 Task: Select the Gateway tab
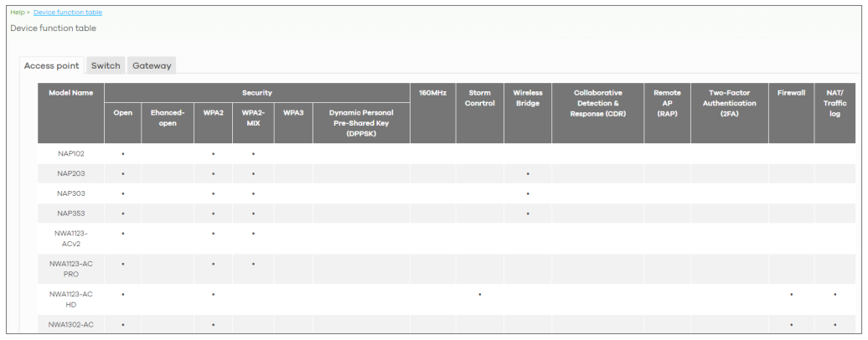point(152,65)
